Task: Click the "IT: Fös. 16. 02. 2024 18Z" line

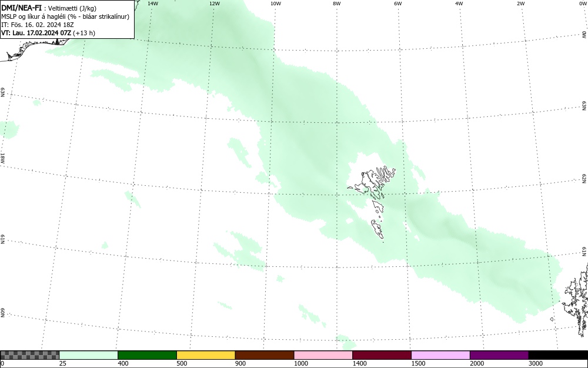Action: pos(38,25)
